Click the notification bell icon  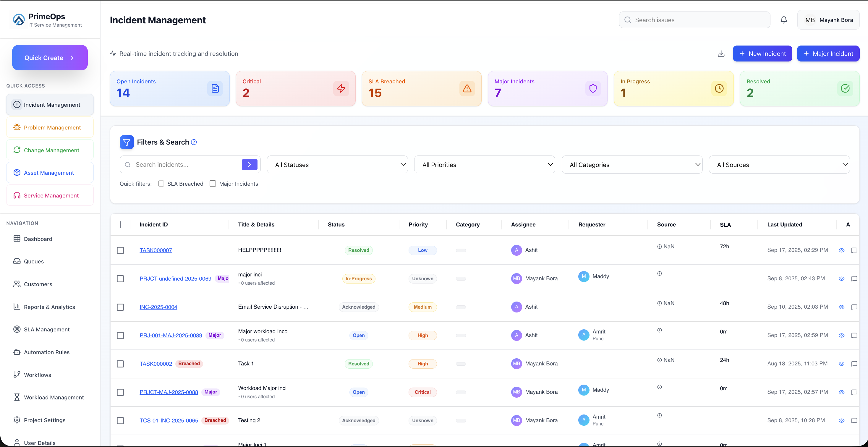coord(783,20)
